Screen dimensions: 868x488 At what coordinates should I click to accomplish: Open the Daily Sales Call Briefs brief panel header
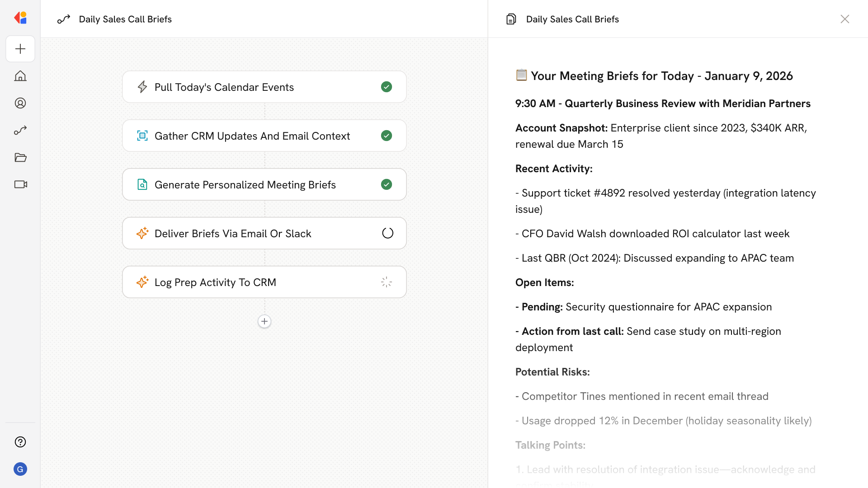click(x=572, y=19)
